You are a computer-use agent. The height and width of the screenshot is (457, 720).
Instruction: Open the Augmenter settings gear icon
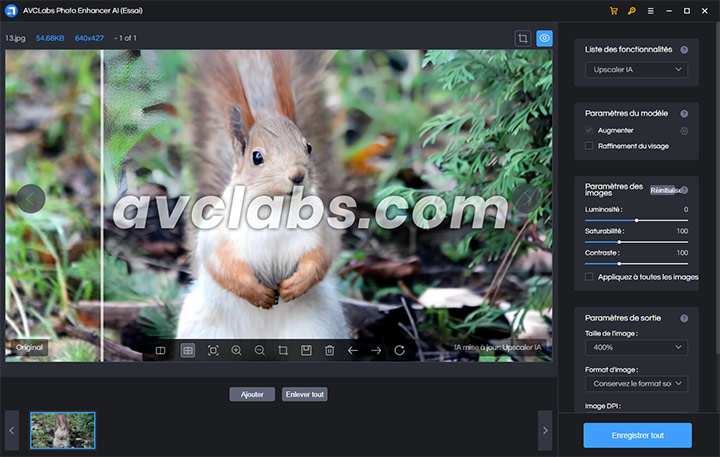click(684, 131)
